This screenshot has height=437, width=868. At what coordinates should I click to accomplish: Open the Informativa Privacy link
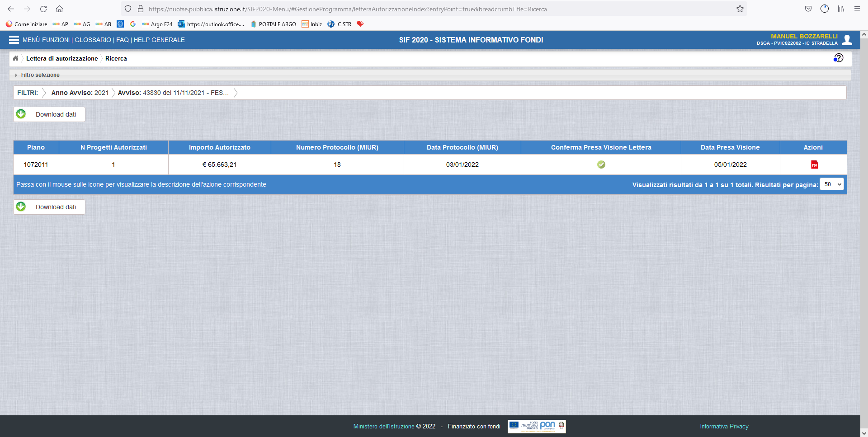click(724, 426)
